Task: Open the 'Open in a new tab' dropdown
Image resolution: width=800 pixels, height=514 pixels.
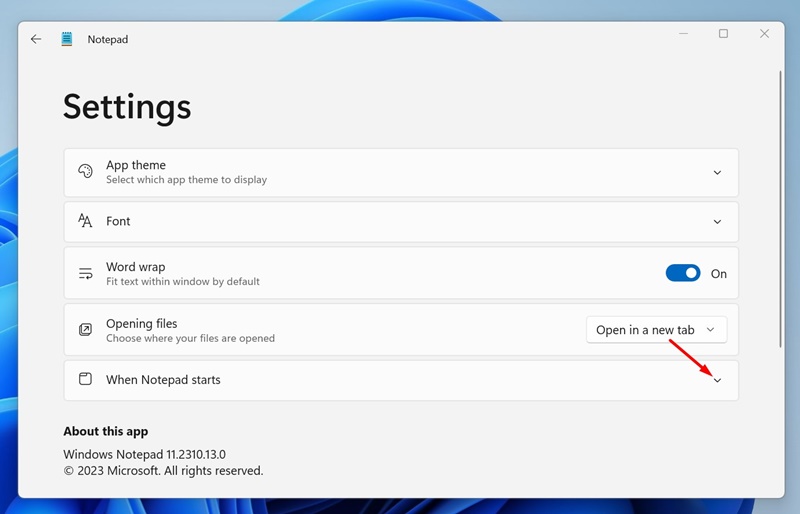Action: coord(657,330)
